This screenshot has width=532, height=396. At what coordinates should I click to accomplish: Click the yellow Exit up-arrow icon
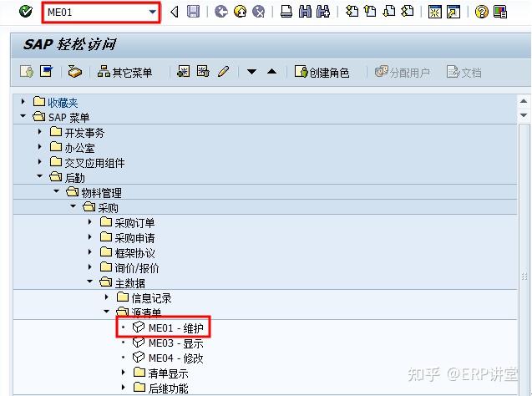click(x=241, y=12)
